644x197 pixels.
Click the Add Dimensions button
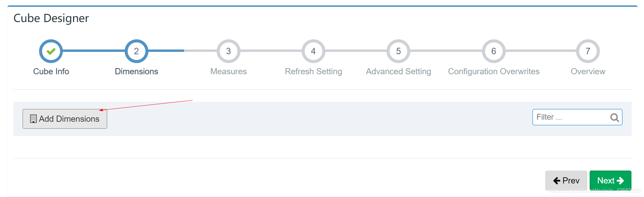[x=65, y=119]
